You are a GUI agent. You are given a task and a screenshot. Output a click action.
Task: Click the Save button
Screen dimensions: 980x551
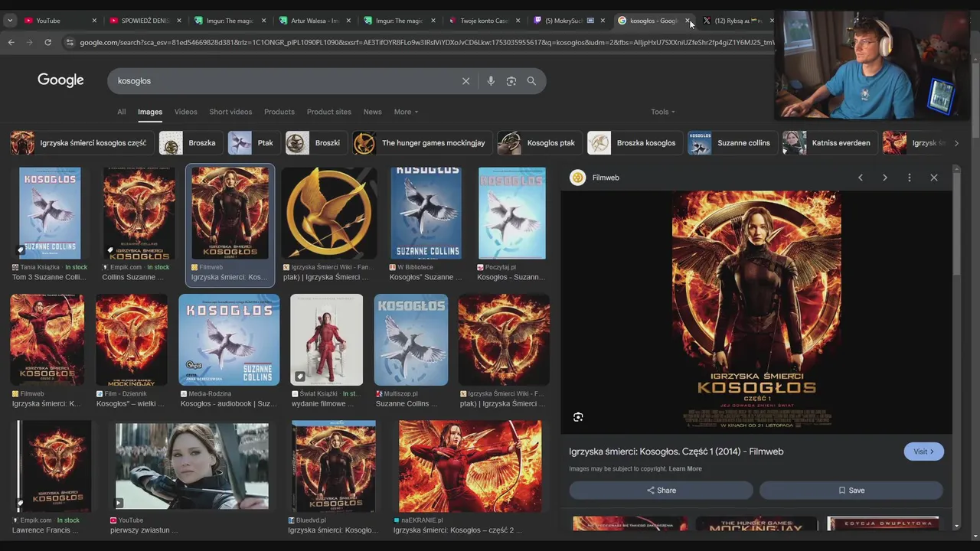pos(851,491)
